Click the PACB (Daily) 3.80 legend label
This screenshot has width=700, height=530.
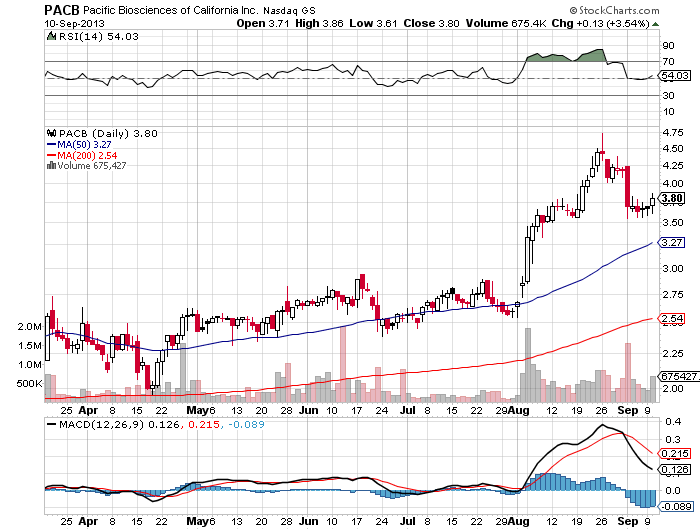[x=108, y=134]
